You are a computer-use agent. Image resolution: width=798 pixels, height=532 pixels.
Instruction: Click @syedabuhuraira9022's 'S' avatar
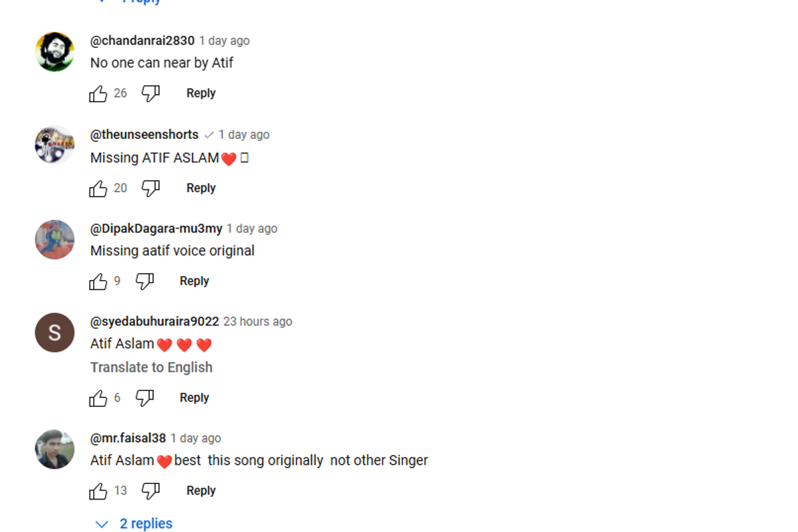coord(55,332)
